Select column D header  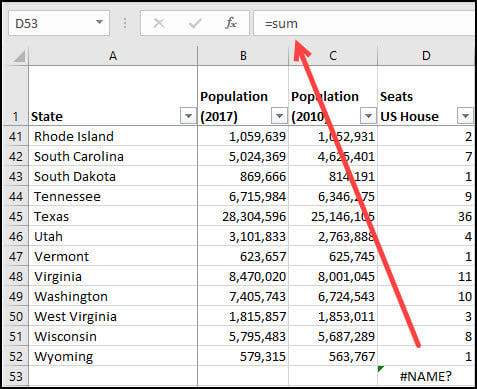426,56
